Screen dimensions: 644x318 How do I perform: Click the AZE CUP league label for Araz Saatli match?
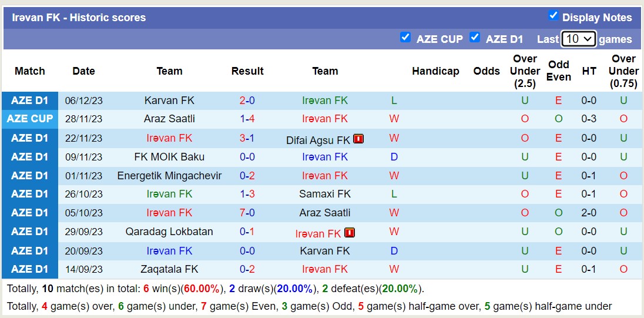point(30,119)
